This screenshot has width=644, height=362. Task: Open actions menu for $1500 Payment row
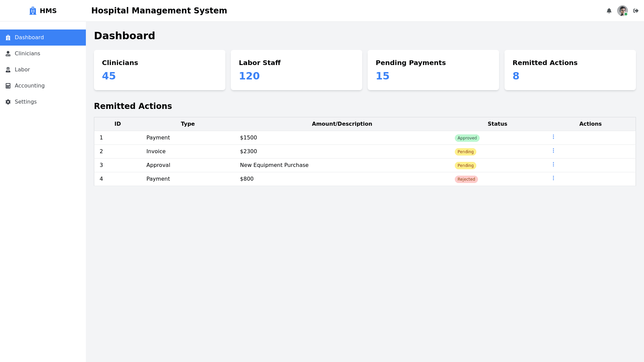click(553, 137)
